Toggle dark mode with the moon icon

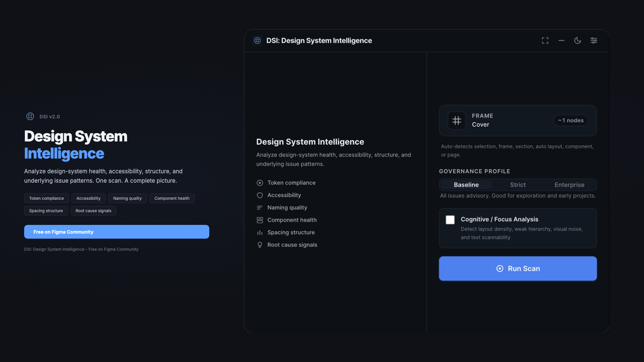click(x=578, y=40)
